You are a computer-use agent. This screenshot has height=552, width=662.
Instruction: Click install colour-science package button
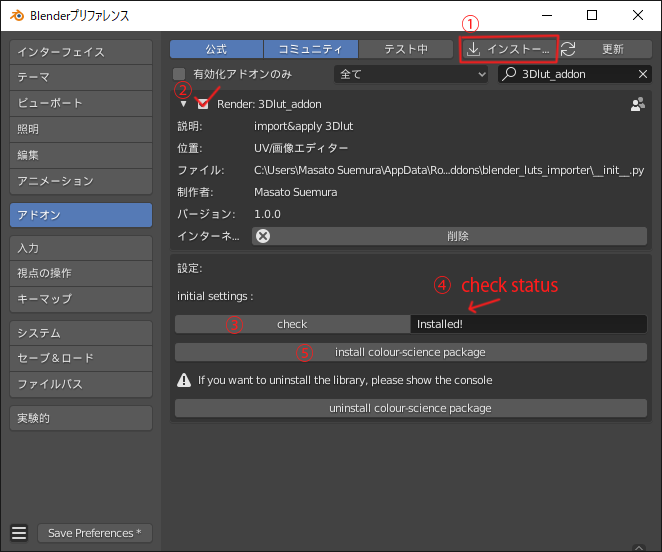click(411, 352)
